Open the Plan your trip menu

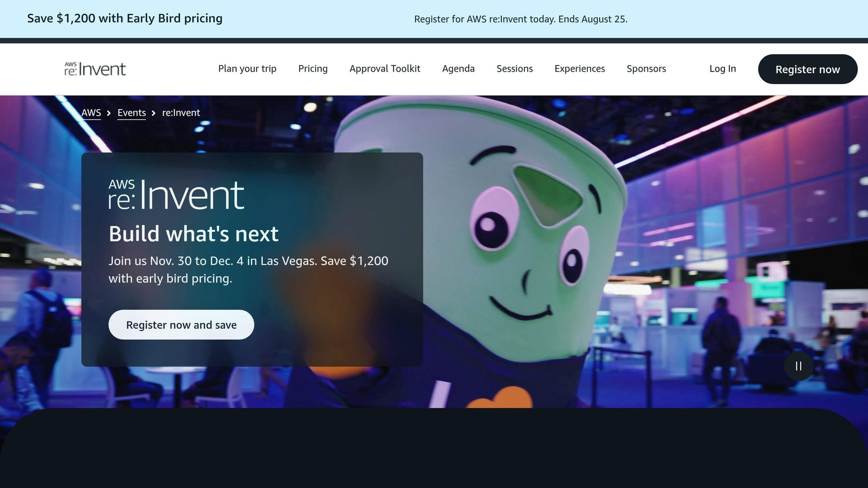[247, 69]
